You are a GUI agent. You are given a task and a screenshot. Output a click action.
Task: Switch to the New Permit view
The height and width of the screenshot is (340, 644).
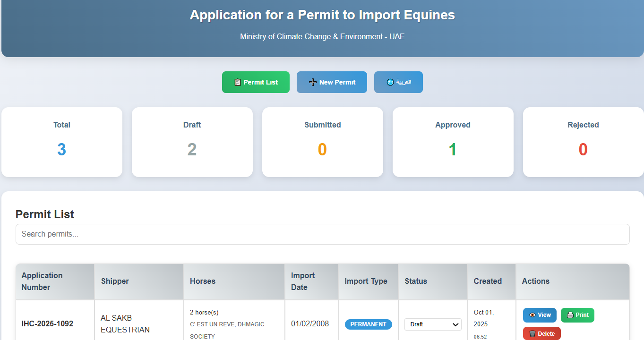click(332, 82)
